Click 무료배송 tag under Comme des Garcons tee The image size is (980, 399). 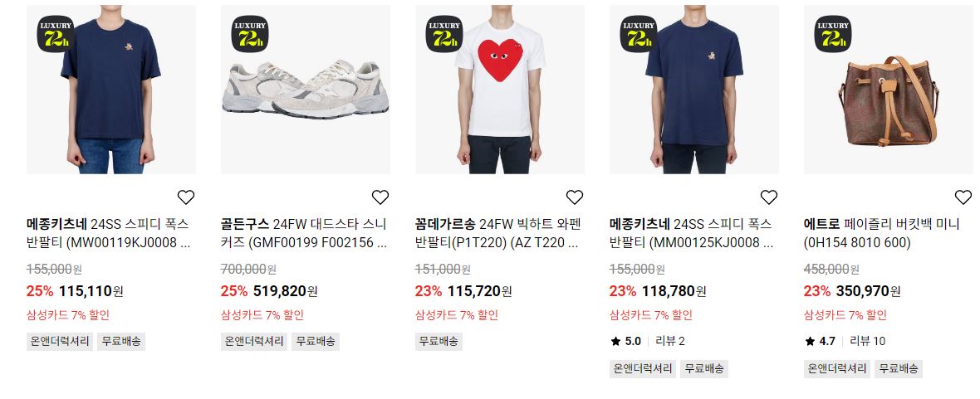point(439,342)
